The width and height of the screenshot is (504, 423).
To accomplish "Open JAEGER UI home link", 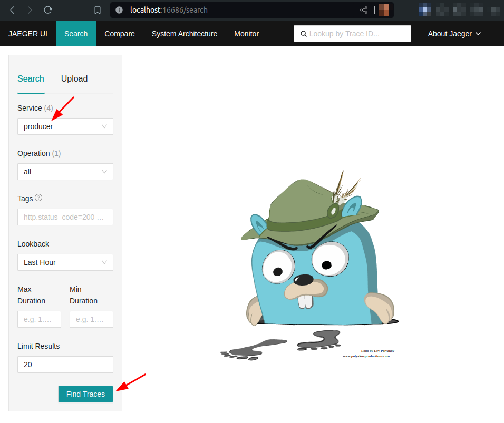I will pyautogui.click(x=28, y=34).
